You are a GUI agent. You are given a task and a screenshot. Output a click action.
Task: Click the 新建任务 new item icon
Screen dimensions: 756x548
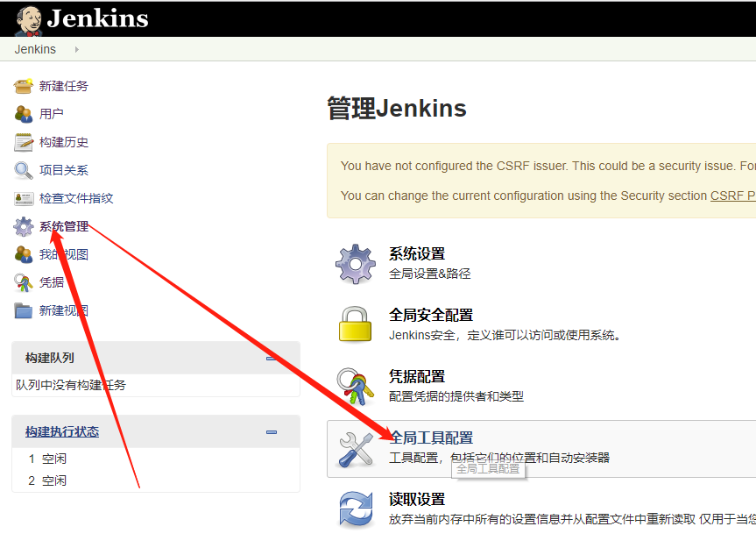[x=24, y=86]
